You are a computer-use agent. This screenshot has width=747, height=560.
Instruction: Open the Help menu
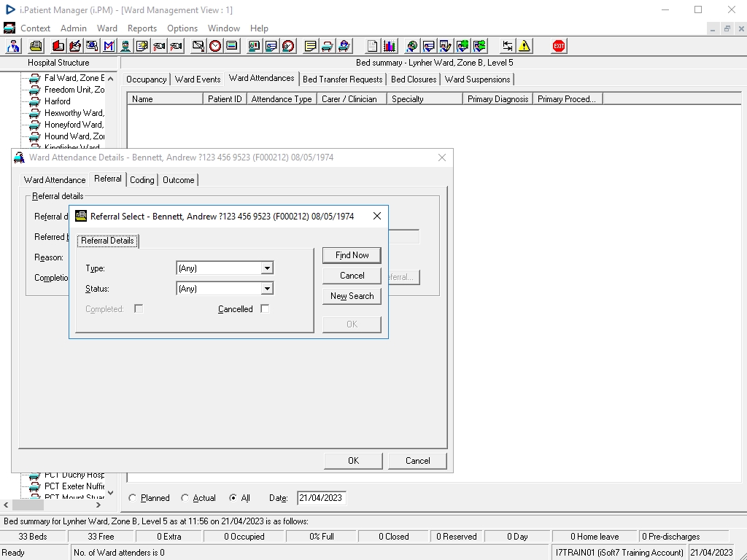point(259,28)
